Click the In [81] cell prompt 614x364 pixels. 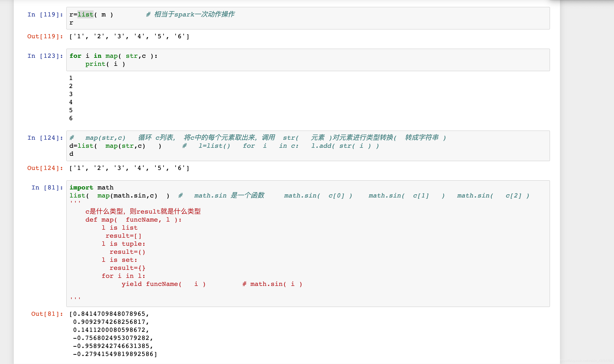click(47, 188)
